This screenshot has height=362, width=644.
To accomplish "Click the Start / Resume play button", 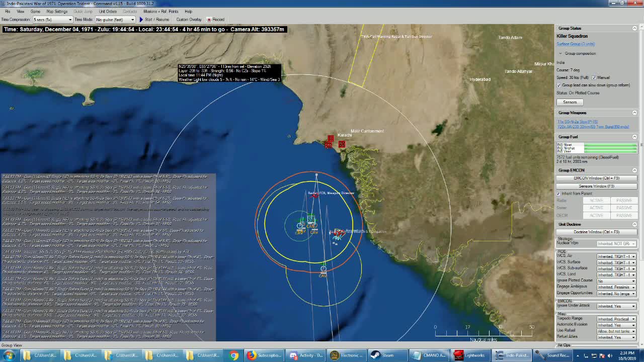I will pos(154,20).
